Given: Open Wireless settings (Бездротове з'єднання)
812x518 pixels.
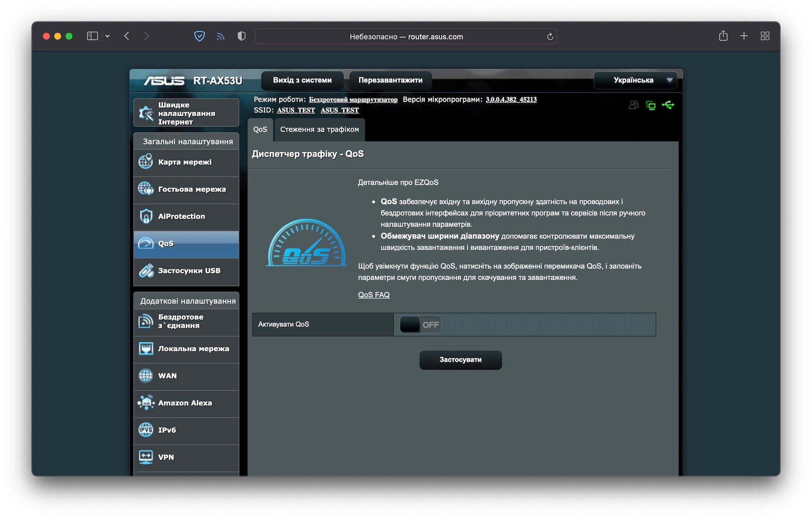Looking at the screenshot, I should (x=186, y=321).
